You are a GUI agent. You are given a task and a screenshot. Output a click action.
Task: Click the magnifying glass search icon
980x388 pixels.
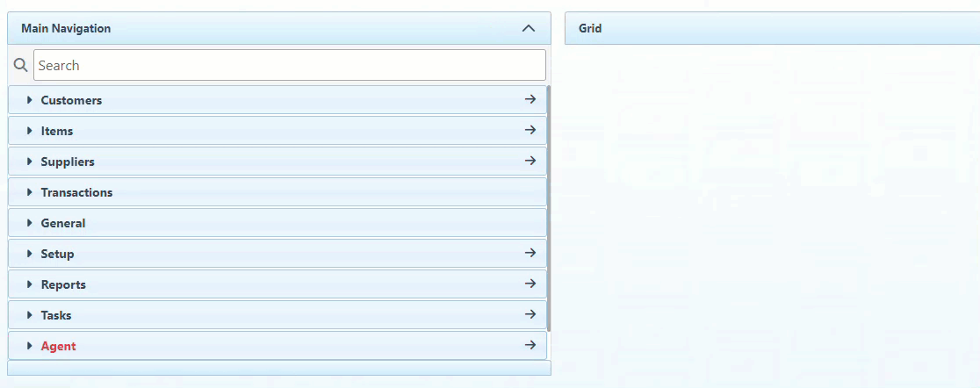(21, 66)
